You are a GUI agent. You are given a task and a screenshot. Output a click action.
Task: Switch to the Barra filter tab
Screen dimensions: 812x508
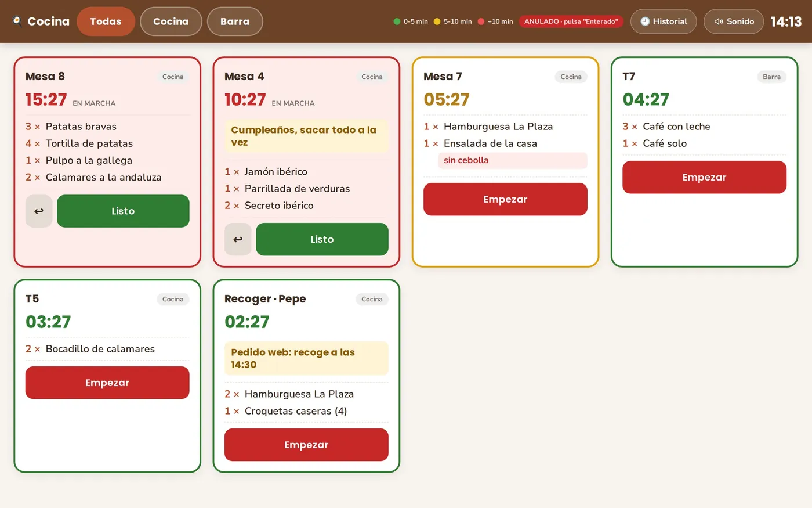click(x=235, y=21)
